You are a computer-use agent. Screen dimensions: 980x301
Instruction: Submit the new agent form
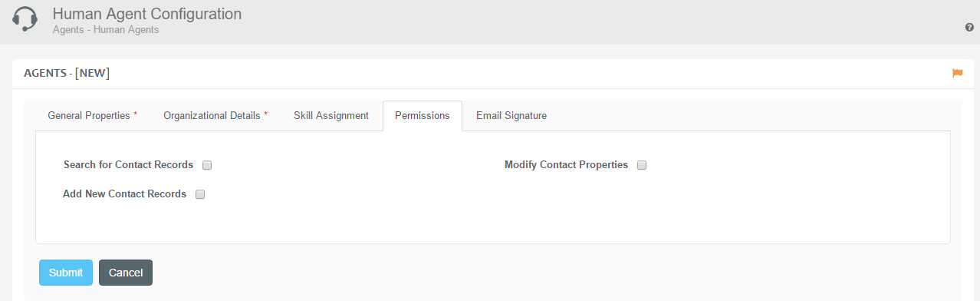point(66,273)
